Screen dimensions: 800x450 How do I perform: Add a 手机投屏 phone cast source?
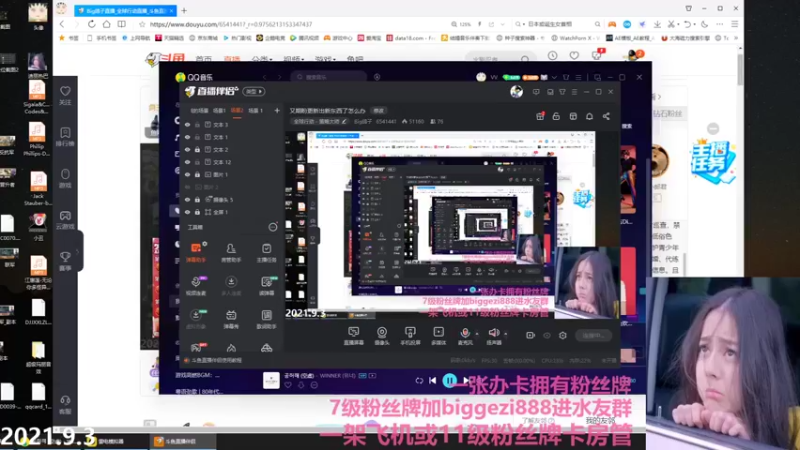pos(410,336)
